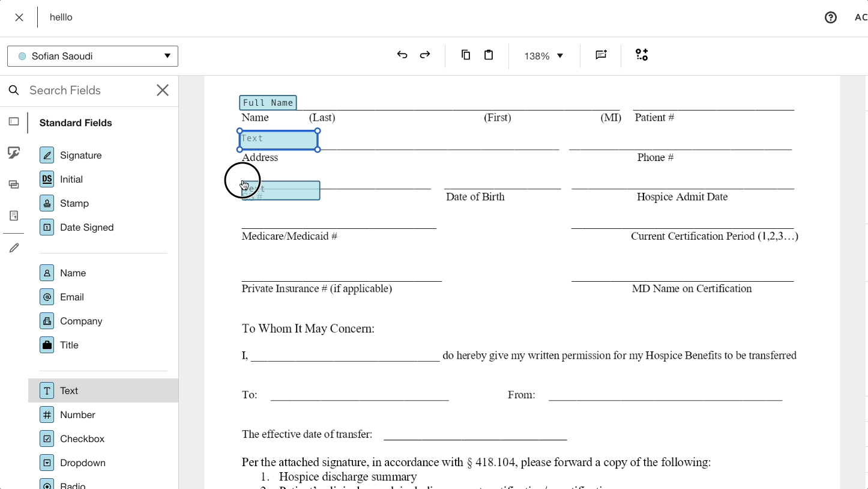The height and width of the screenshot is (489, 868).
Task: Select the Title field
Action: (x=103, y=345)
